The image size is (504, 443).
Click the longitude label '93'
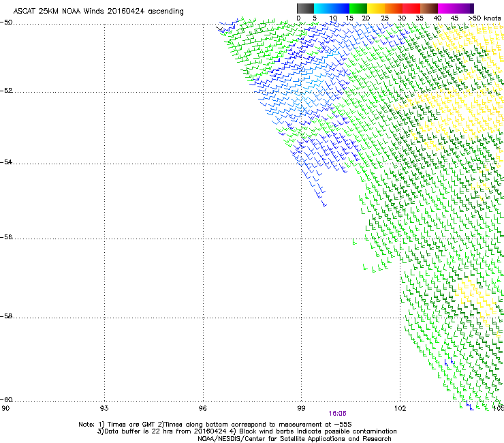[104, 408]
